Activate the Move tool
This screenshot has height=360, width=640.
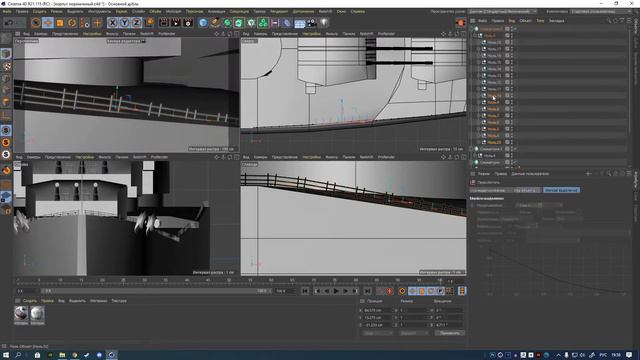(48, 23)
